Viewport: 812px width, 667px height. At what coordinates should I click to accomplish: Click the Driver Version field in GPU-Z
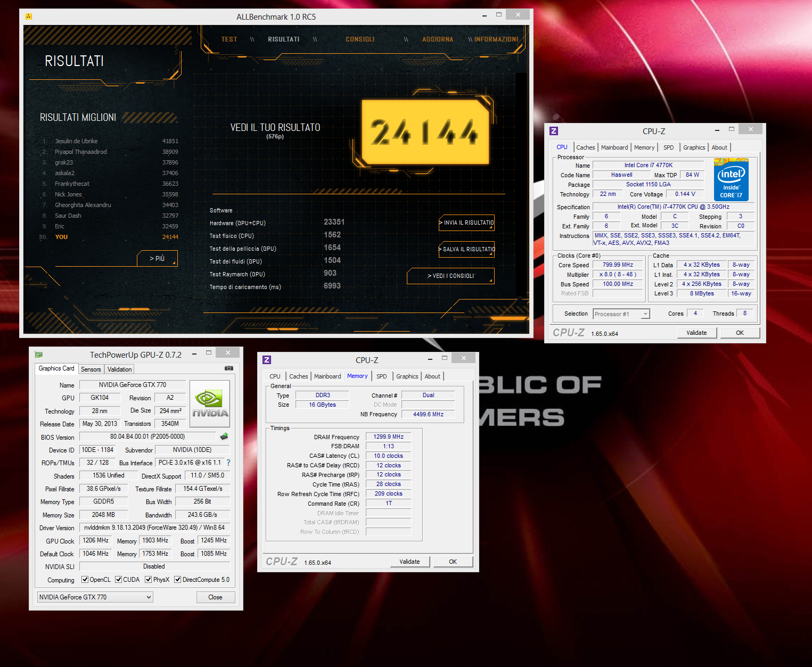click(154, 528)
